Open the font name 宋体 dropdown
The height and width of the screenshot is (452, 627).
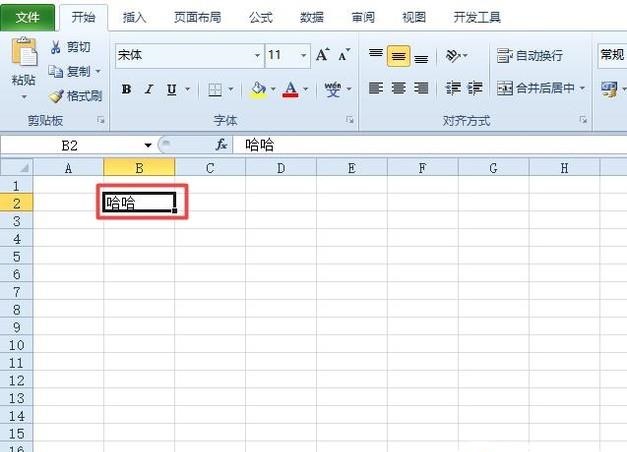coord(258,55)
